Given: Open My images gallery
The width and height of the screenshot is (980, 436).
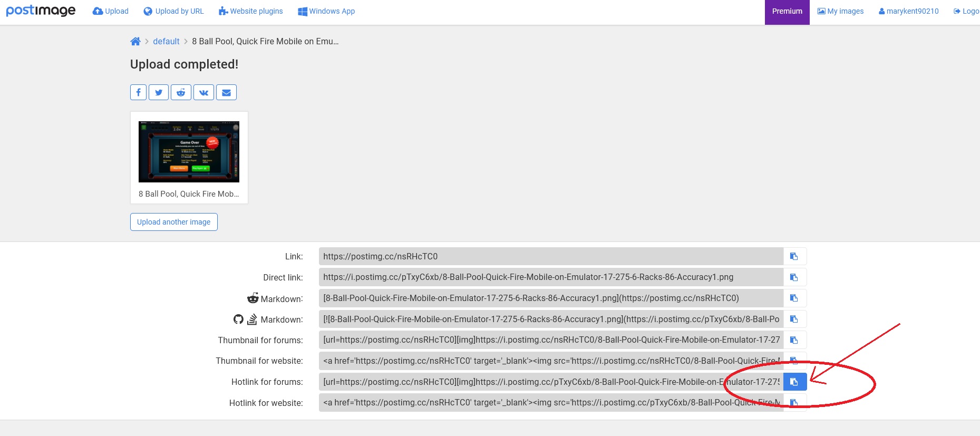Looking at the screenshot, I should (840, 11).
